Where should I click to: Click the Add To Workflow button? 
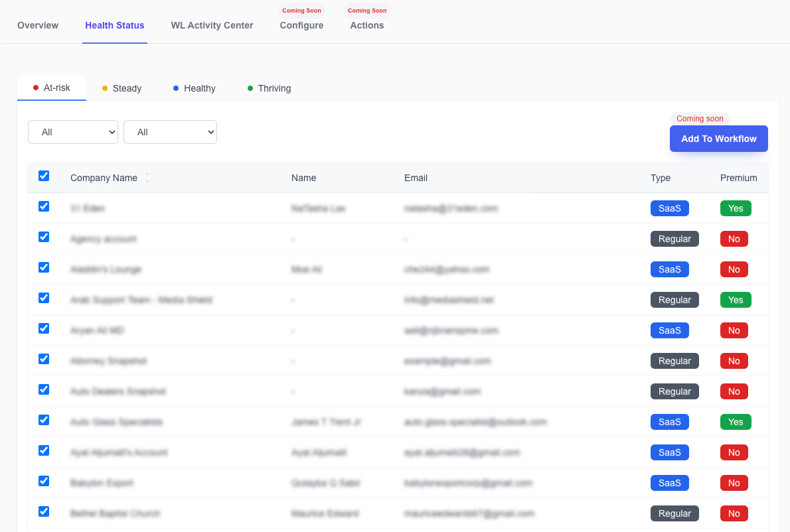pos(718,139)
